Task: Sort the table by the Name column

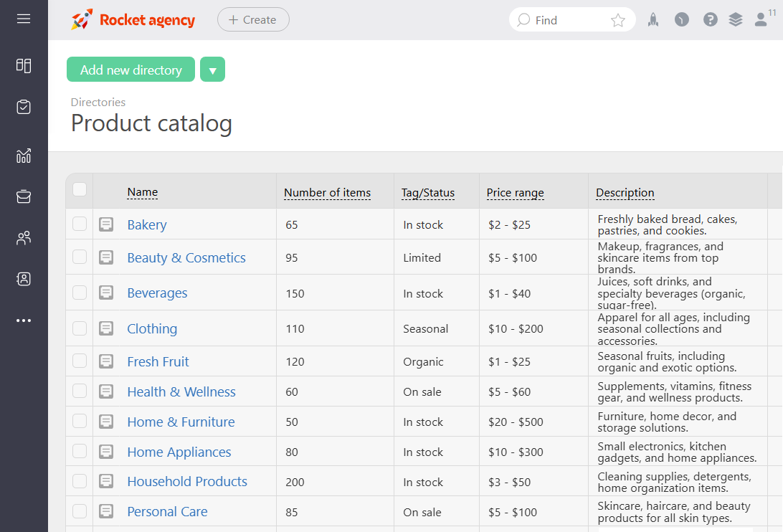Action: [x=142, y=191]
